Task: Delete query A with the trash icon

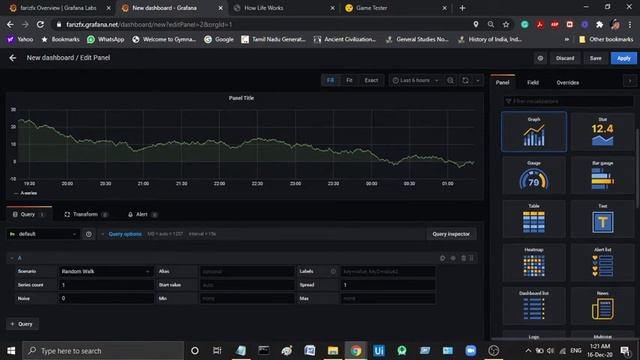Action: [x=463, y=258]
